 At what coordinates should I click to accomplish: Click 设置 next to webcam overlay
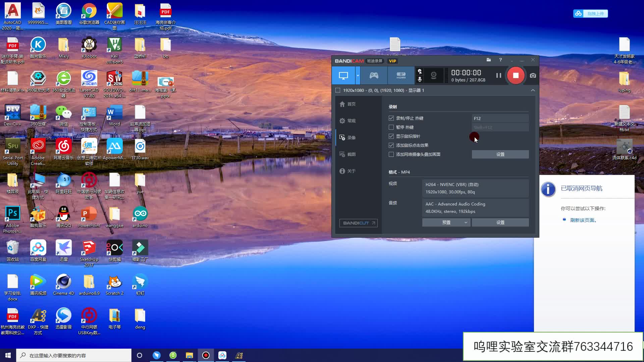[500, 154]
